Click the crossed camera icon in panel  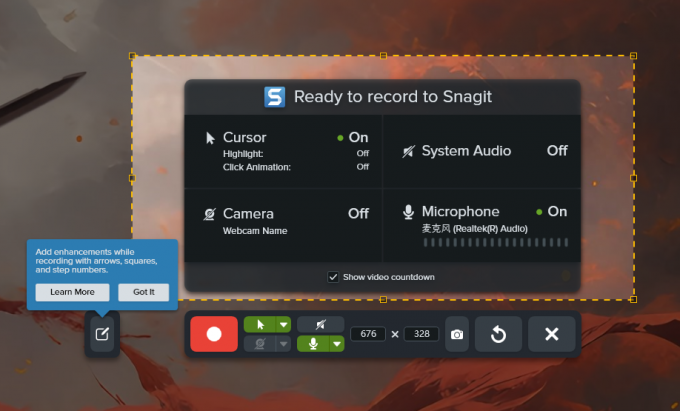pos(209,214)
